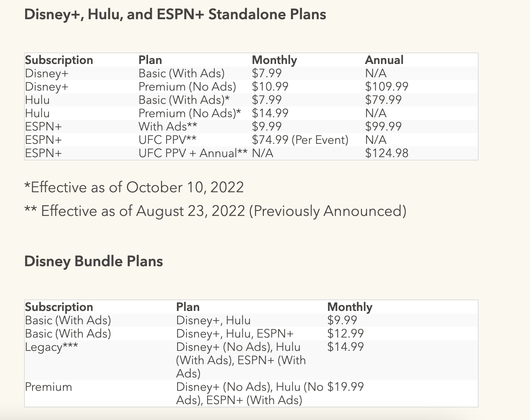This screenshot has width=530, height=420.
Task: Click the Disney+, Hulu, ESPN+ bundle plan cell
Action: (235, 334)
